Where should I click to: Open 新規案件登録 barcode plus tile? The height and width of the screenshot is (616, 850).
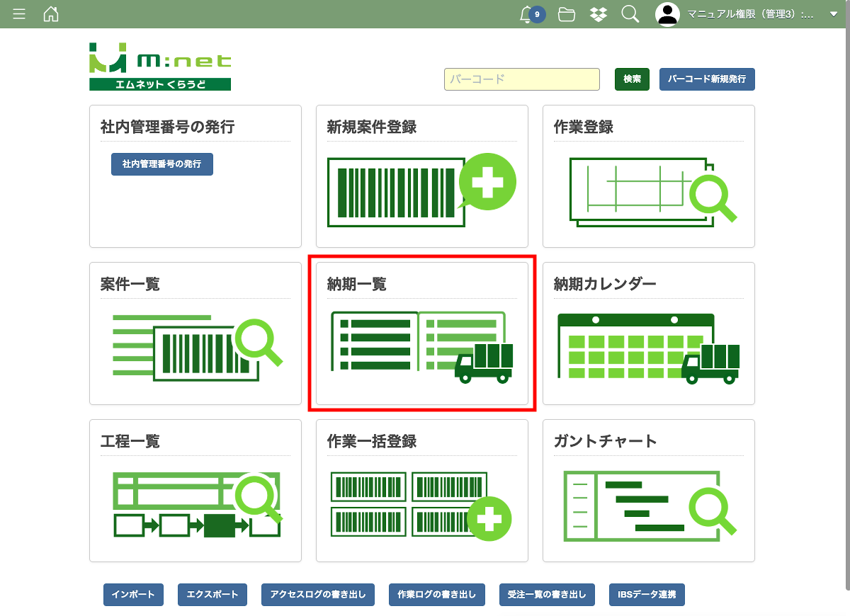tap(421, 190)
